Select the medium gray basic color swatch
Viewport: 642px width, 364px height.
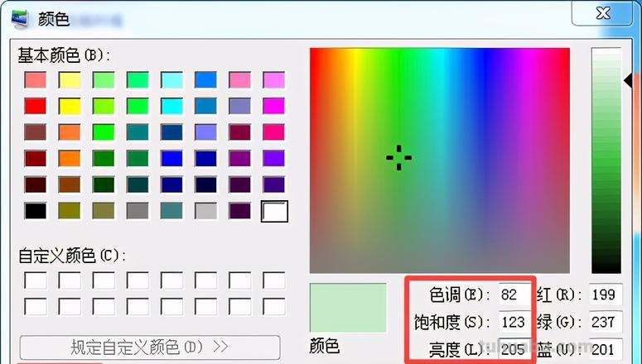tap(138, 211)
